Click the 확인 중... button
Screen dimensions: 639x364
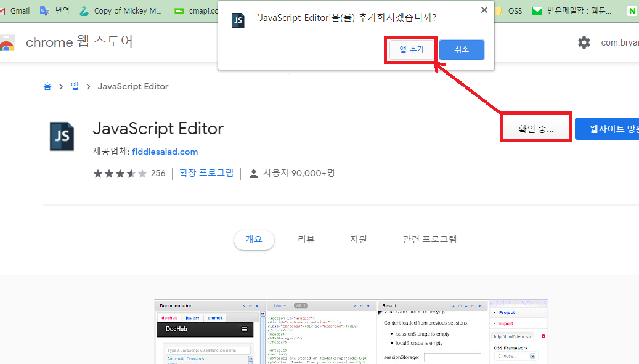[x=535, y=129]
